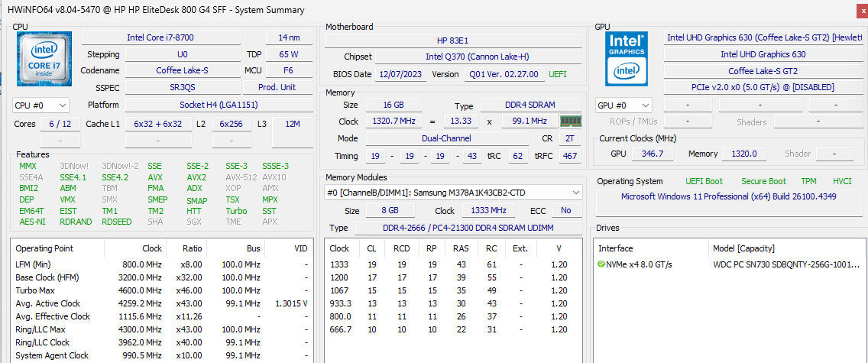
Task: Expand the memory module selector dropdown
Action: click(x=453, y=193)
